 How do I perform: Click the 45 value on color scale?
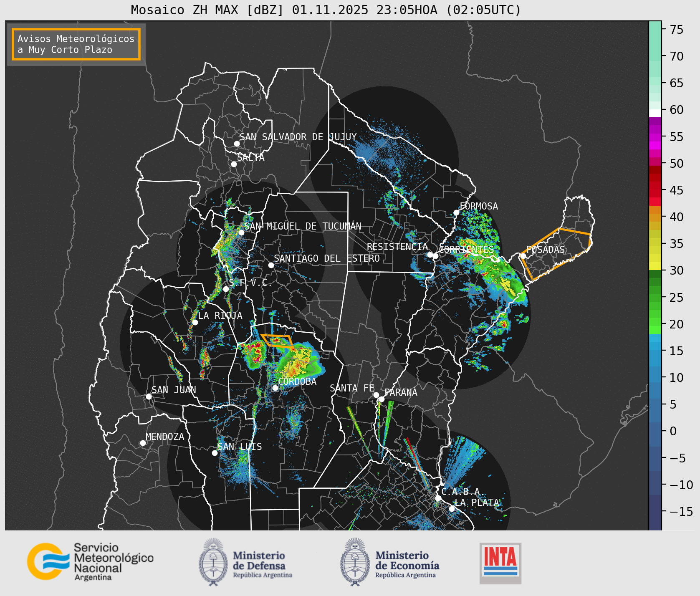pos(677,190)
